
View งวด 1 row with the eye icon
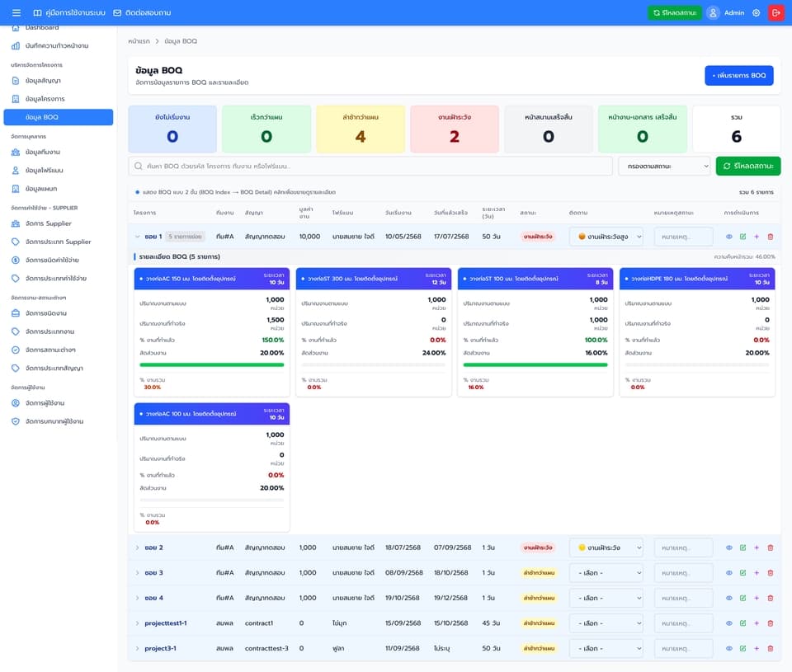point(728,237)
